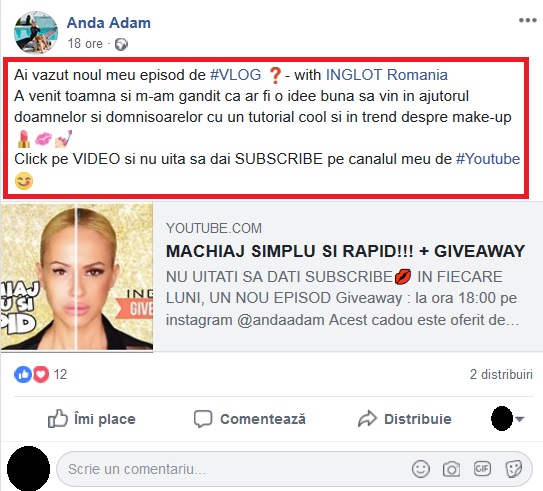
Task: Open the sticker picker icon
Action: click(x=514, y=469)
